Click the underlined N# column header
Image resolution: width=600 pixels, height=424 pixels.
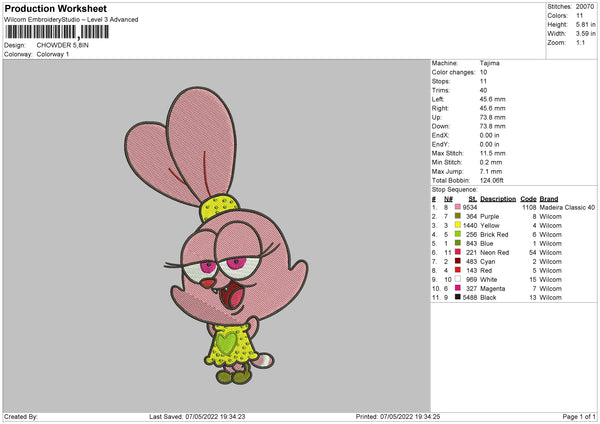(448, 199)
